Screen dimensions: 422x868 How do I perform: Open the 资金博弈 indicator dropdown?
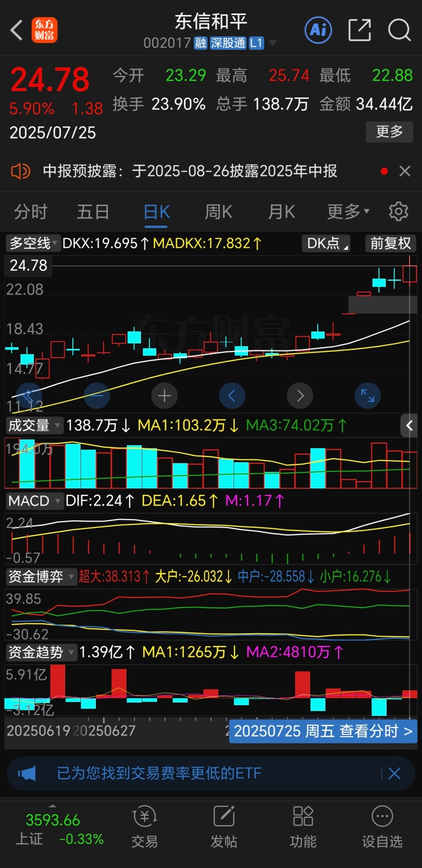(x=41, y=577)
